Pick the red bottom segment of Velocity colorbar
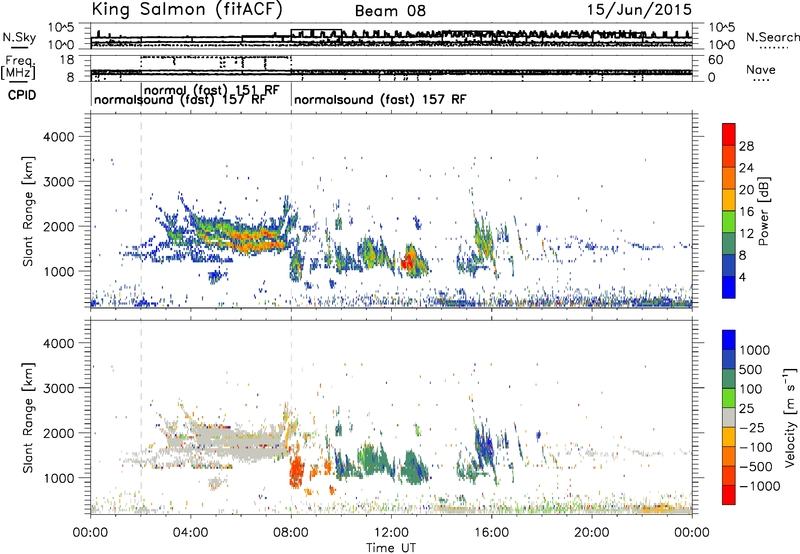800x554 pixels. tap(729, 495)
